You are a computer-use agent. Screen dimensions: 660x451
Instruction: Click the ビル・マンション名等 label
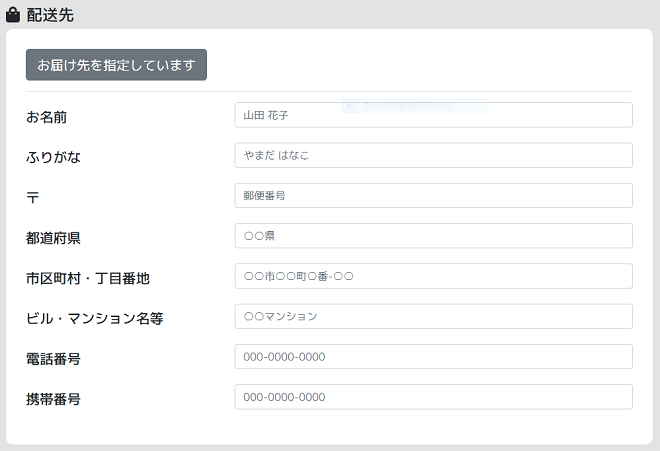[94, 318]
